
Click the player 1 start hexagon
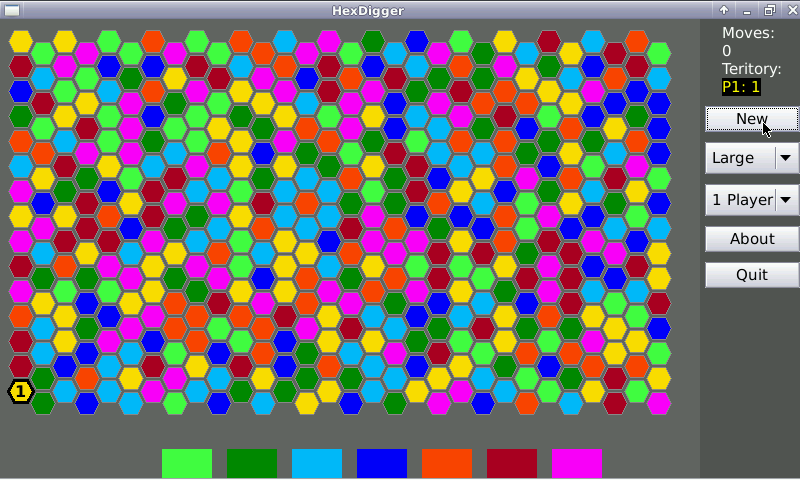(20, 391)
